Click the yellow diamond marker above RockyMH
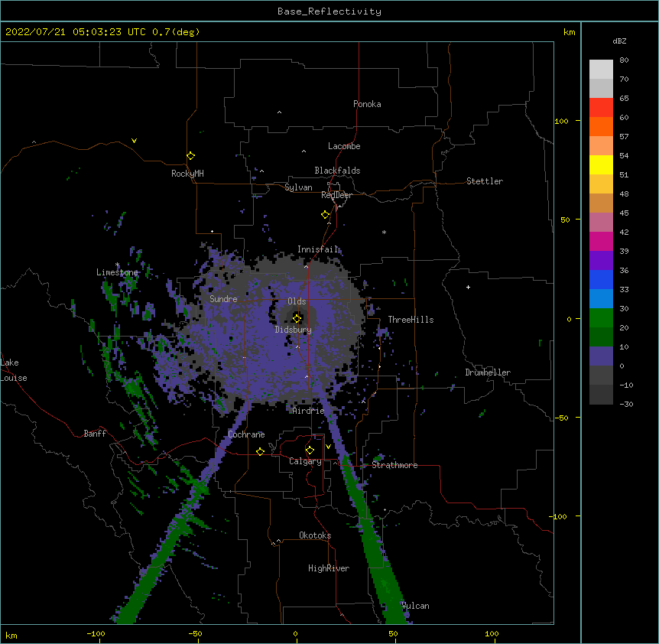The width and height of the screenshot is (659, 644). pyautogui.click(x=191, y=156)
